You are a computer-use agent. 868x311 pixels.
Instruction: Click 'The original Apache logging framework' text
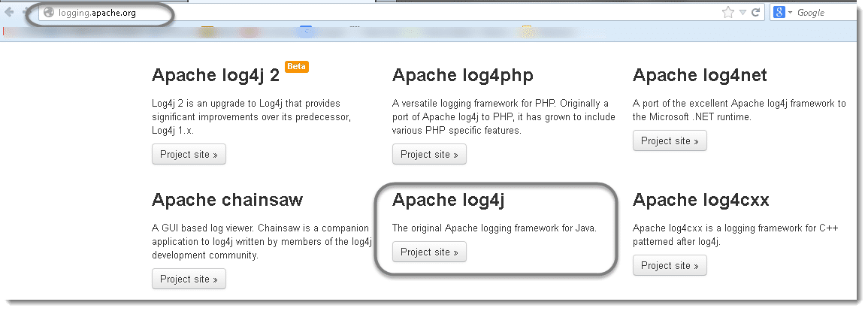(494, 228)
